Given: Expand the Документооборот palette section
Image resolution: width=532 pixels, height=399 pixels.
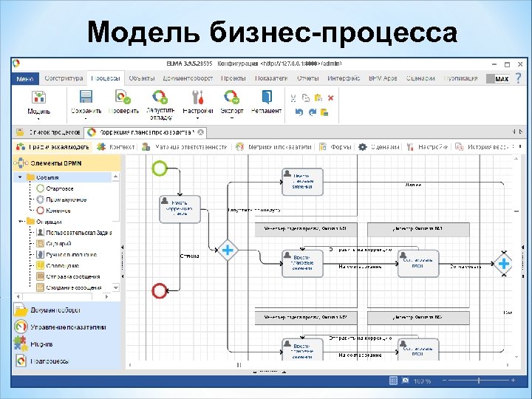Looking at the screenshot, I should pos(66,310).
